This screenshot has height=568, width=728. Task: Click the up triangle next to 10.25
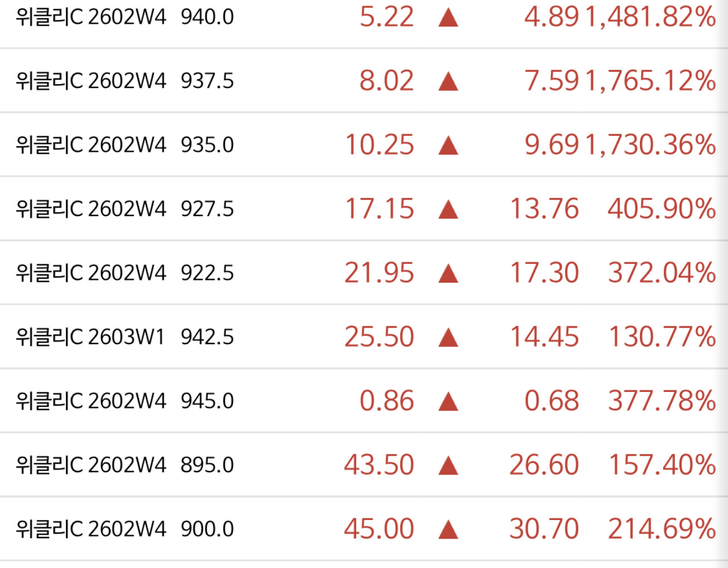448,146
